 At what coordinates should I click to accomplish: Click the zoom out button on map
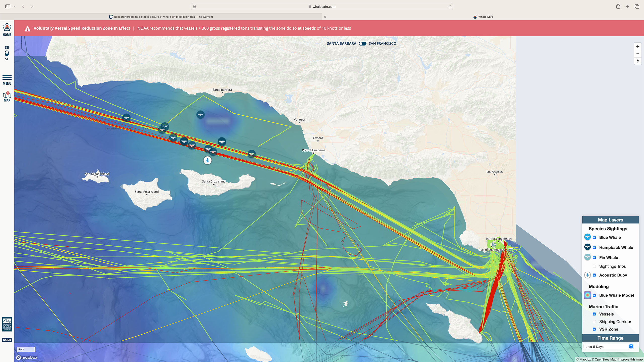637,54
